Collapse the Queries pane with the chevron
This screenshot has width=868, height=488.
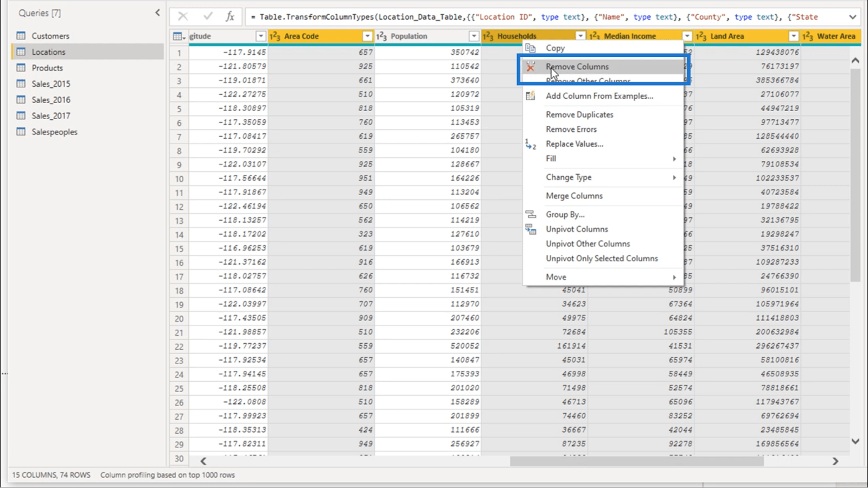click(157, 12)
